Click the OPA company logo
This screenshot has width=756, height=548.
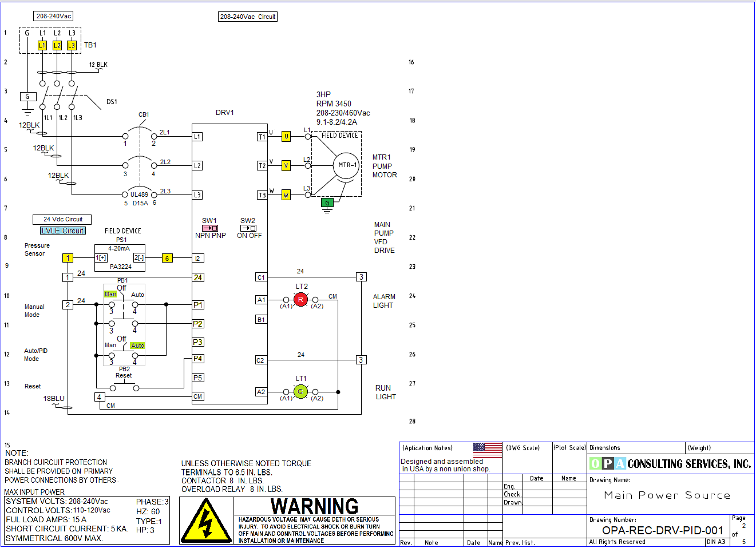[607, 463]
